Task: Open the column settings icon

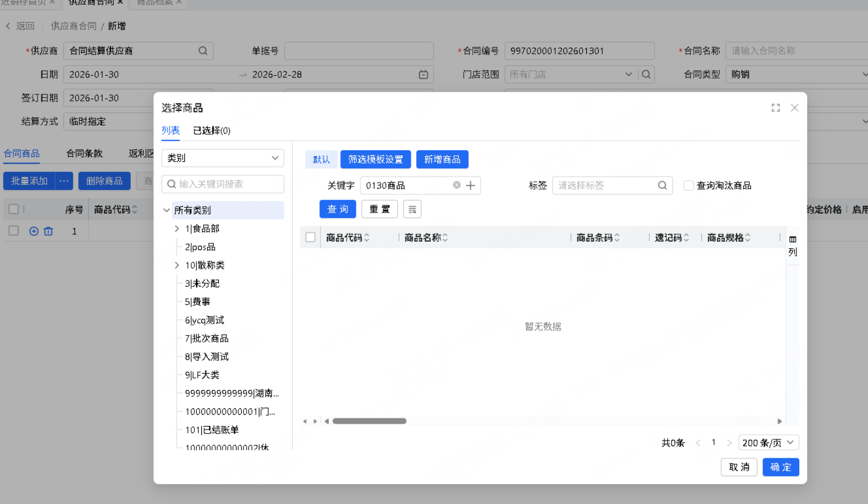Action: point(792,239)
